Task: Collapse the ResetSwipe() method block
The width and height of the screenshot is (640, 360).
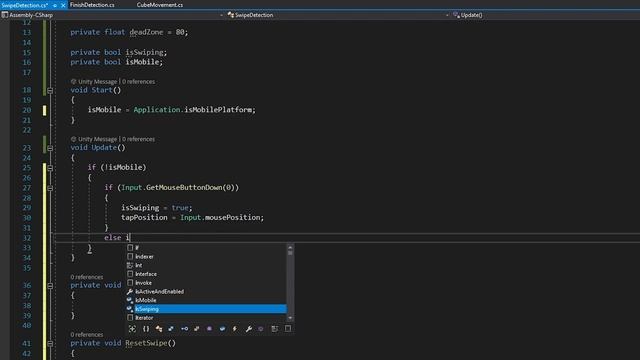Action: (50, 344)
